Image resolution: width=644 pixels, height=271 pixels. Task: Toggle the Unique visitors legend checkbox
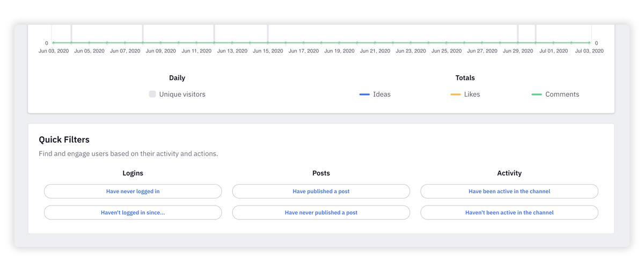tap(152, 94)
